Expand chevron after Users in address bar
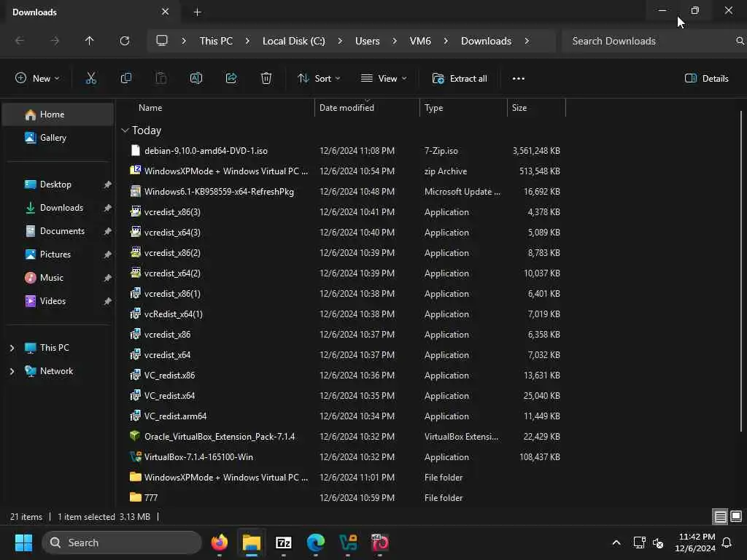Viewport: 747px width, 560px height. coord(395,41)
